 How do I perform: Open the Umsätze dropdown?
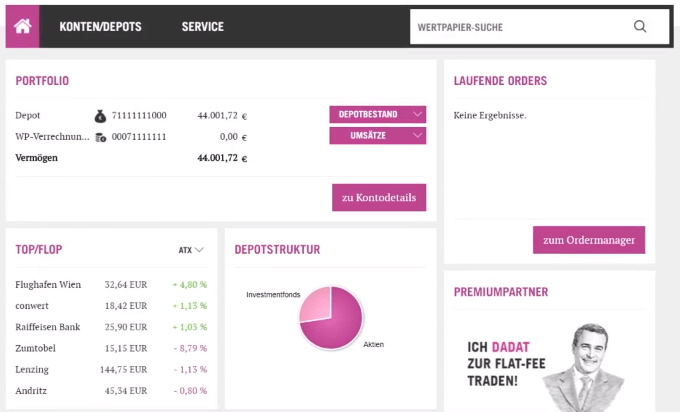tap(378, 136)
